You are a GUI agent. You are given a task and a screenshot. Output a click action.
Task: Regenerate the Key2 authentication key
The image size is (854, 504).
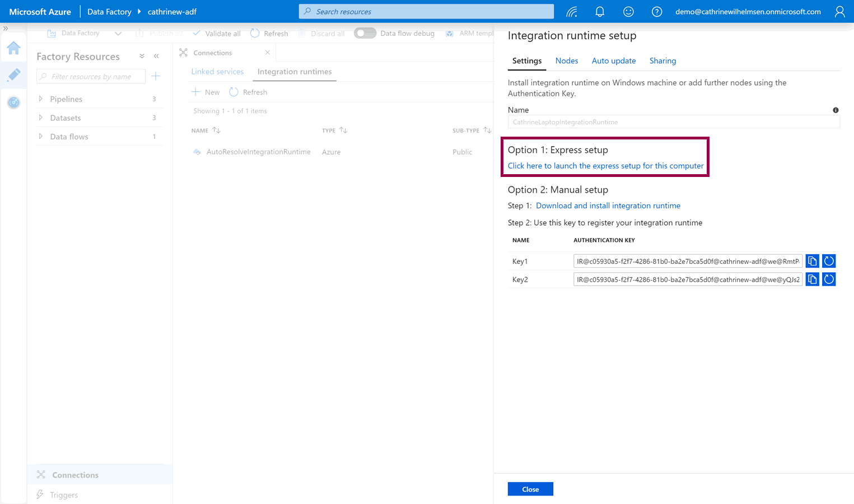[829, 279]
